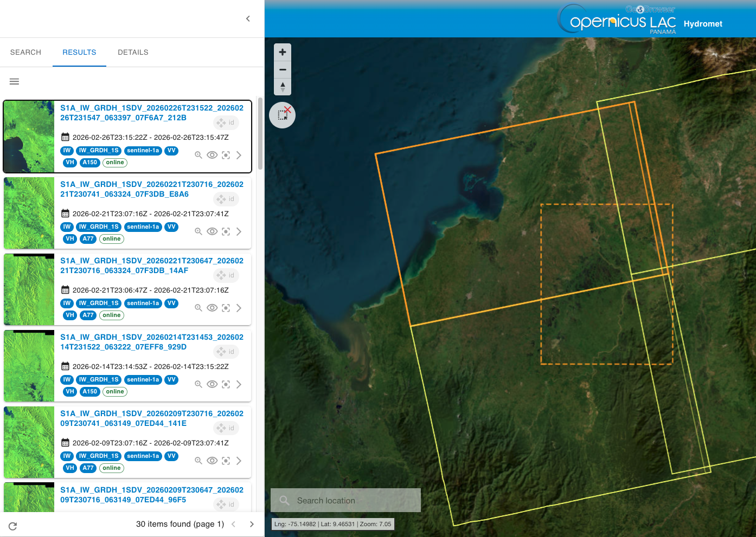This screenshot has height=537, width=756.
Task: Copy id of first S1A result
Action: (226, 123)
